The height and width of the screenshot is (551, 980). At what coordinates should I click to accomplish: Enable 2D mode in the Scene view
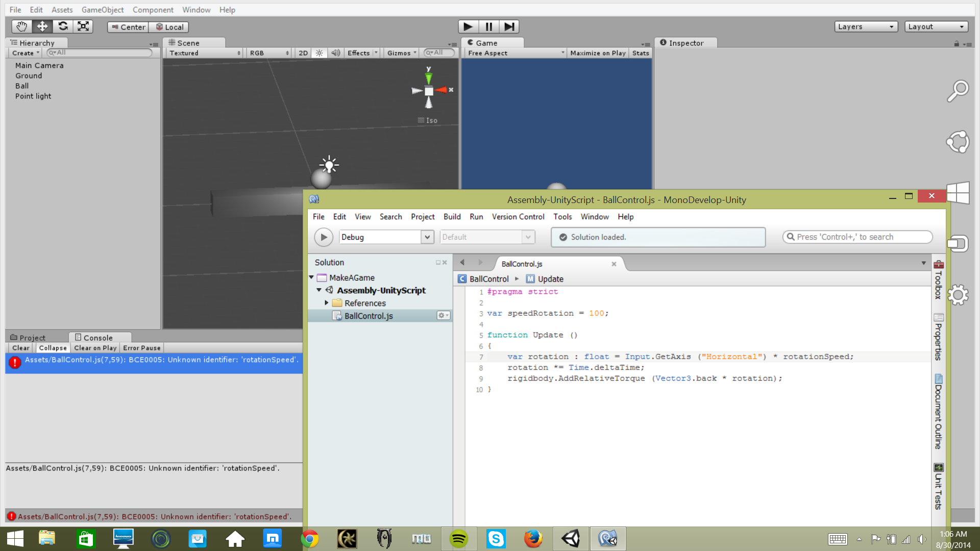pos(303,53)
